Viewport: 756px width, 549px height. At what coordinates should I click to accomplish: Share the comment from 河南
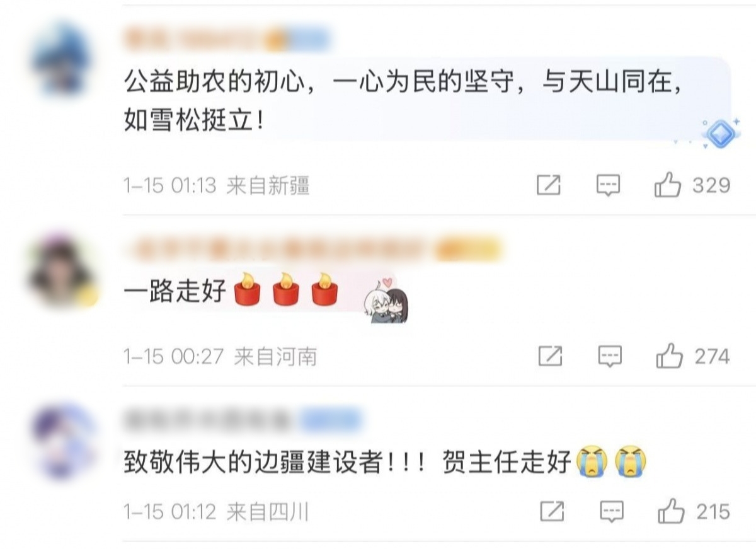(x=551, y=357)
